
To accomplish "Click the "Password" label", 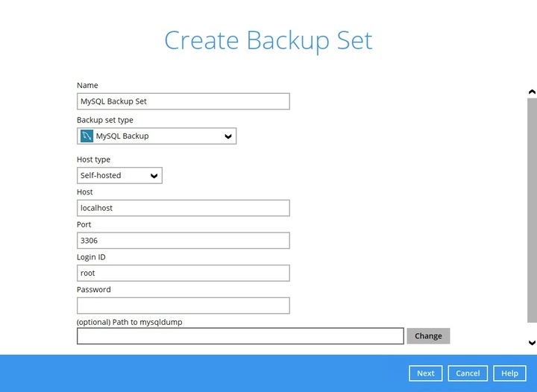I will click(94, 289).
